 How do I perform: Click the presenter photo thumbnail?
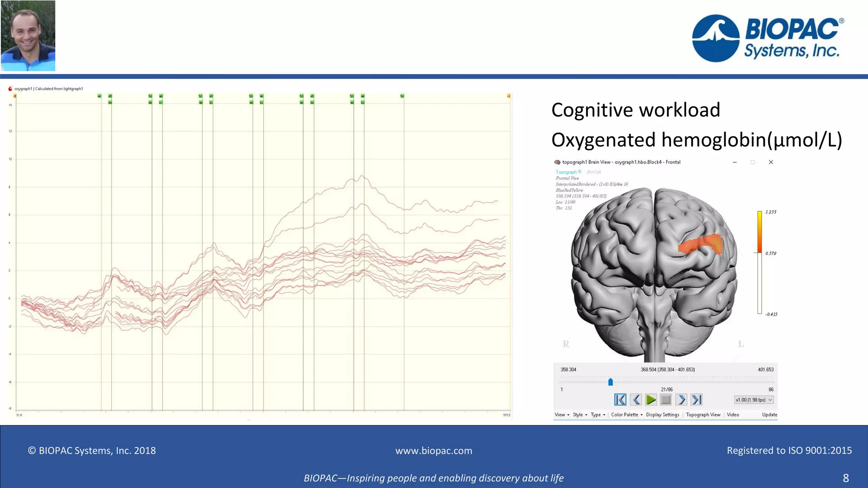point(28,36)
